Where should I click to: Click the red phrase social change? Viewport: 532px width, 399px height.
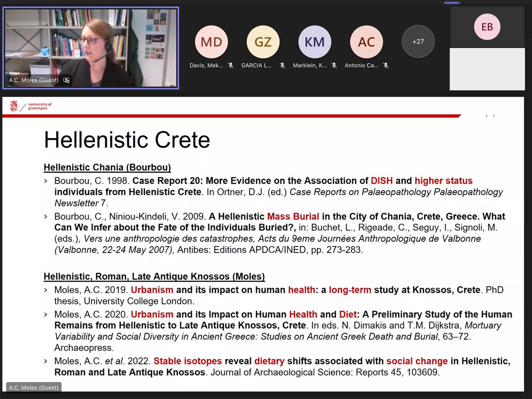[417, 361]
